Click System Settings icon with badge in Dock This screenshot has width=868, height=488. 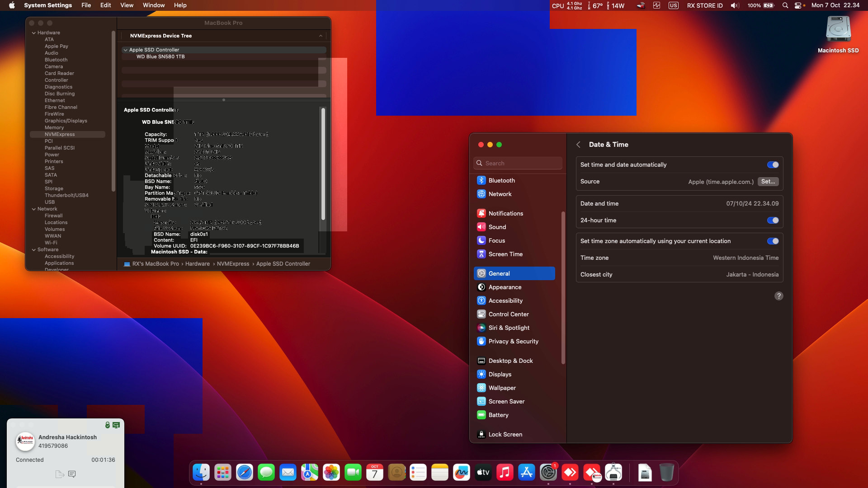(548, 473)
